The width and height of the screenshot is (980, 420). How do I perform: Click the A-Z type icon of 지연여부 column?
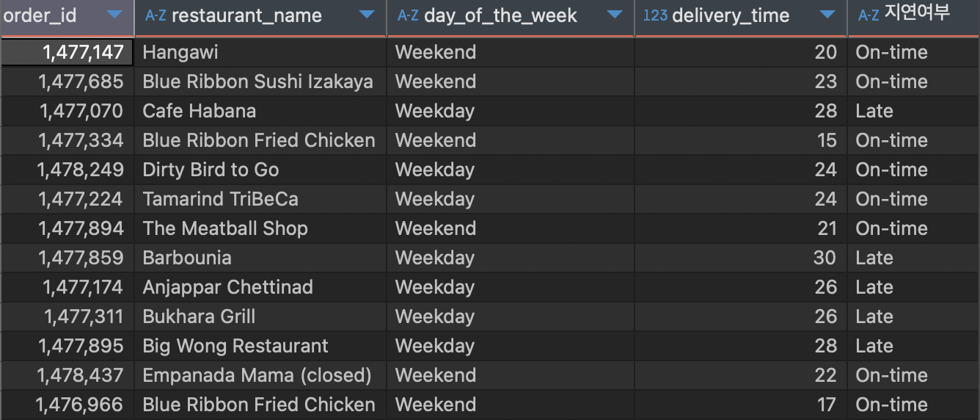click(x=869, y=15)
